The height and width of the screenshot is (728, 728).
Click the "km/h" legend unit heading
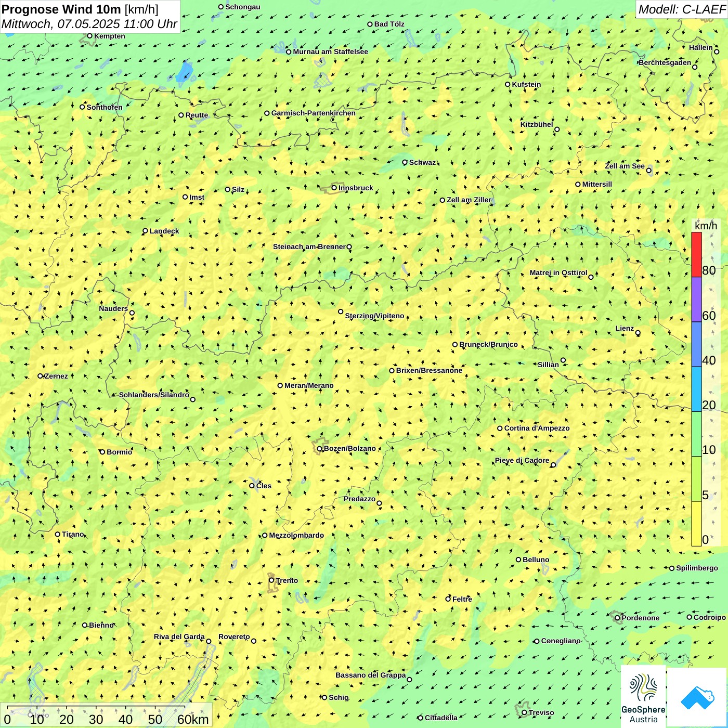[706, 226]
